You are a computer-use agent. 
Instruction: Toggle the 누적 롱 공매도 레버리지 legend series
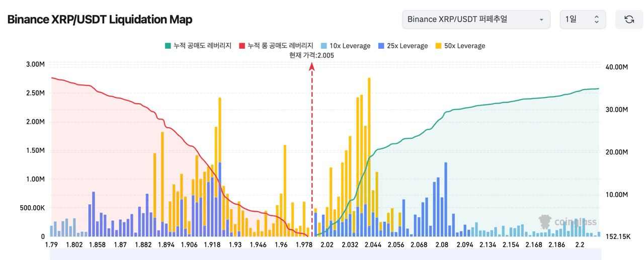(276, 46)
